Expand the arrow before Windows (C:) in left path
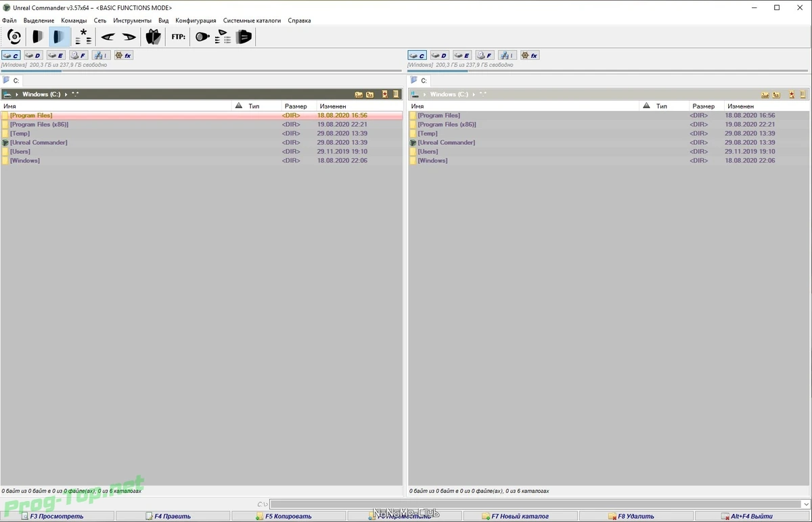 coord(17,95)
